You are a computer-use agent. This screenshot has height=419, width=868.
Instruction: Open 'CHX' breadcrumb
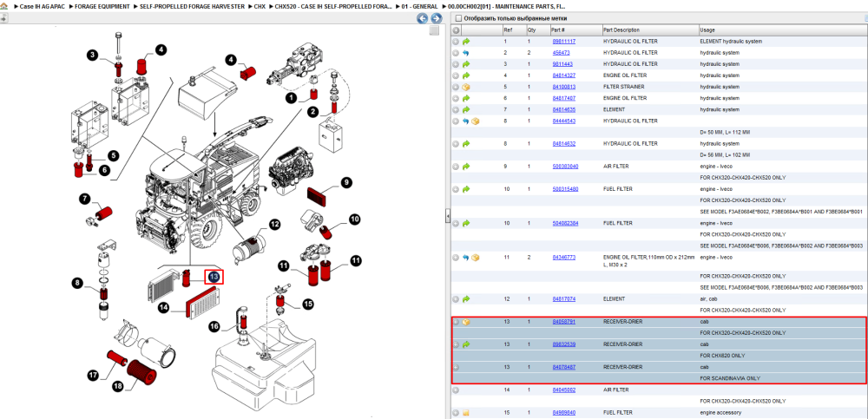coord(260,6)
